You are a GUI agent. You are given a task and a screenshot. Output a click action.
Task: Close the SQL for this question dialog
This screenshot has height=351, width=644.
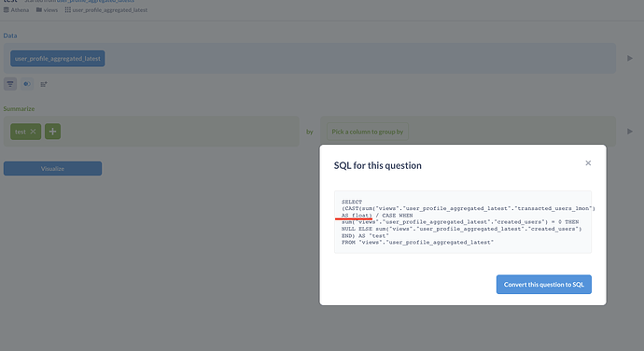point(588,163)
